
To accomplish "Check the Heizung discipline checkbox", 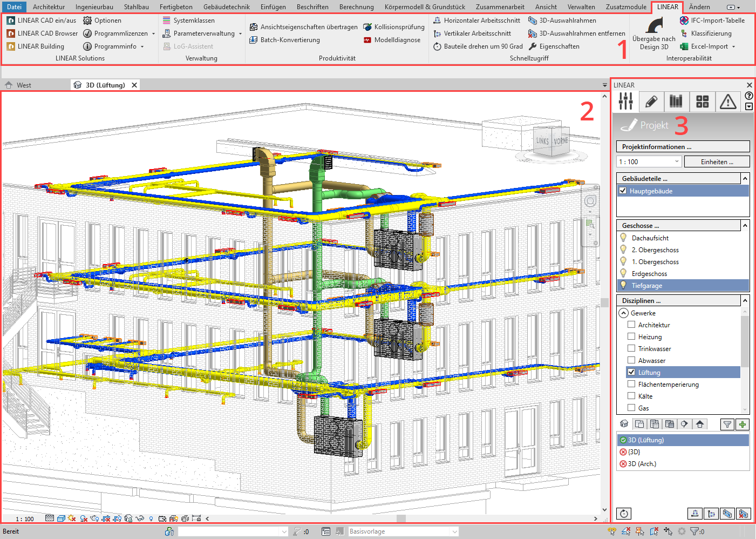I will coord(631,336).
